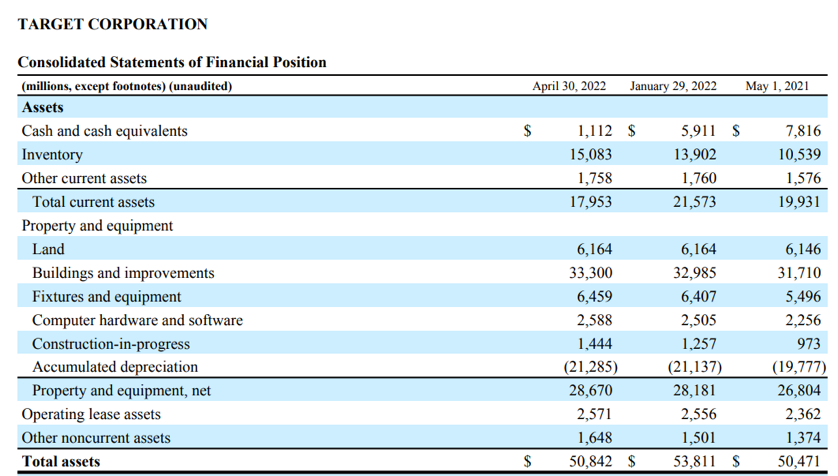Click the inventory value 10,539

(799, 154)
